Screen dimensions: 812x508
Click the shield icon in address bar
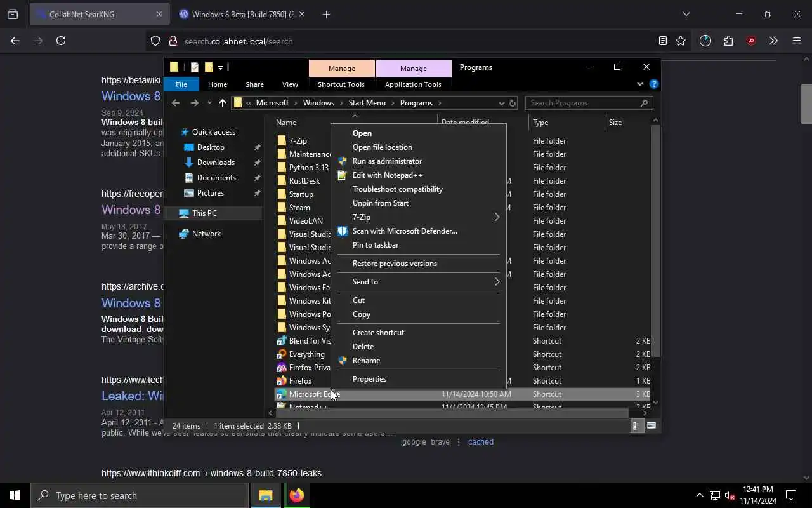[155, 41]
